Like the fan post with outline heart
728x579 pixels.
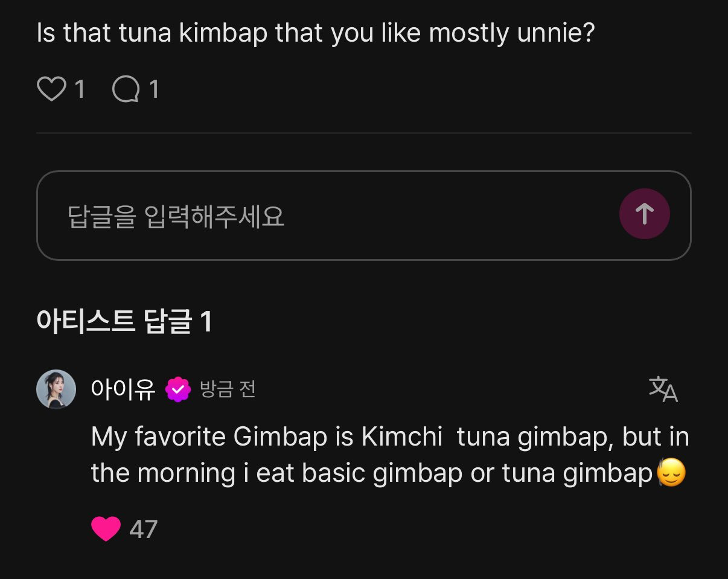(x=51, y=89)
